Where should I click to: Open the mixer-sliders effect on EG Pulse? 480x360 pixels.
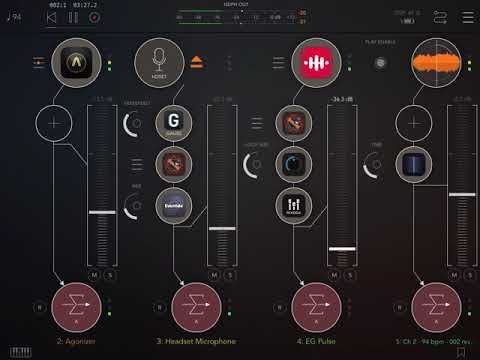pyautogui.click(x=294, y=205)
